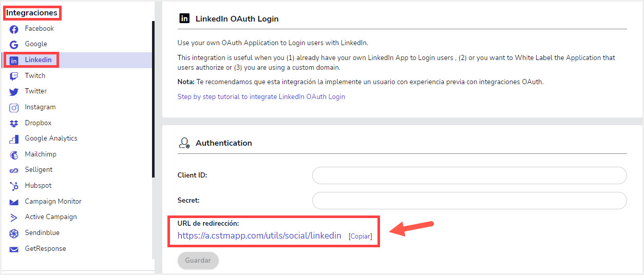The height and width of the screenshot is (275, 644).
Task: Click the Facebook icon in the sidebar
Action: coord(14,29)
